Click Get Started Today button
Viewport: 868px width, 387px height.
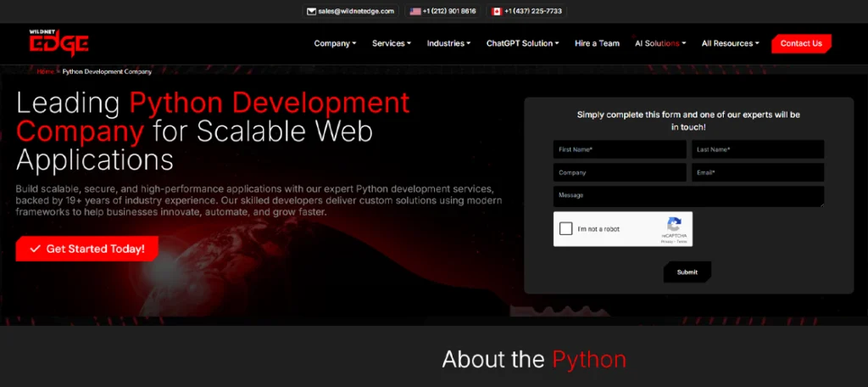(x=87, y=249)
